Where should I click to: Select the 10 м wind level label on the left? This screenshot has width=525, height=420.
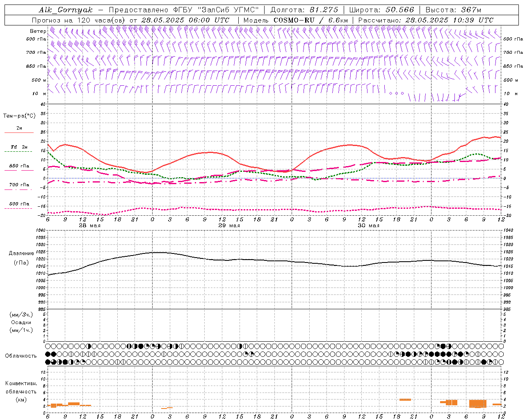click(39, 94)
